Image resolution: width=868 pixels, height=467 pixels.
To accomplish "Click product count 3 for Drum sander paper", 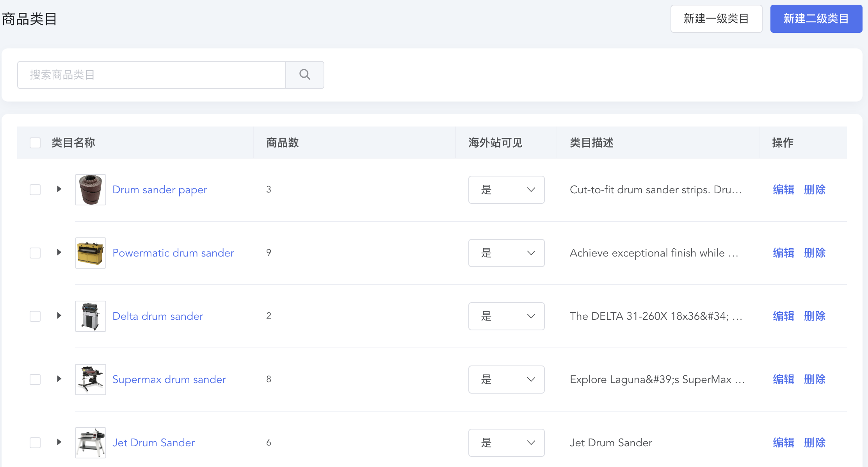I will [269, 189].
